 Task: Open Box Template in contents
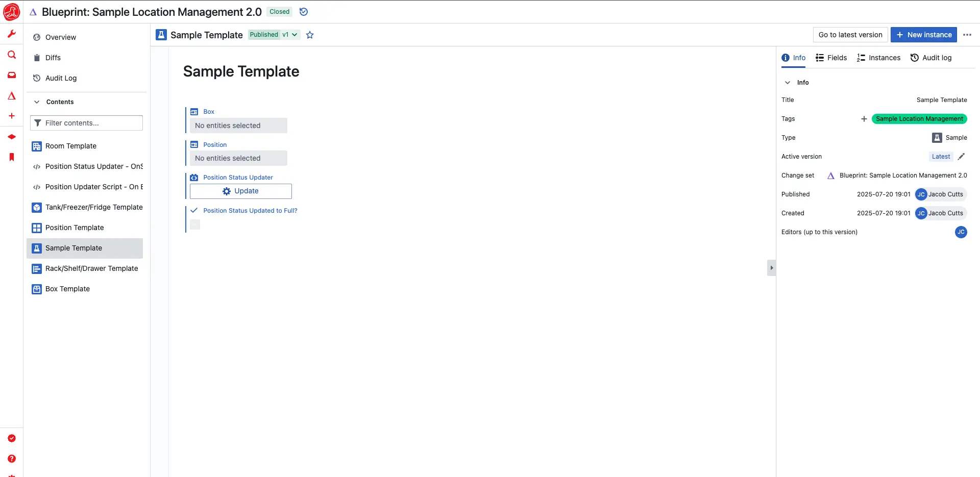click(85, 289)
